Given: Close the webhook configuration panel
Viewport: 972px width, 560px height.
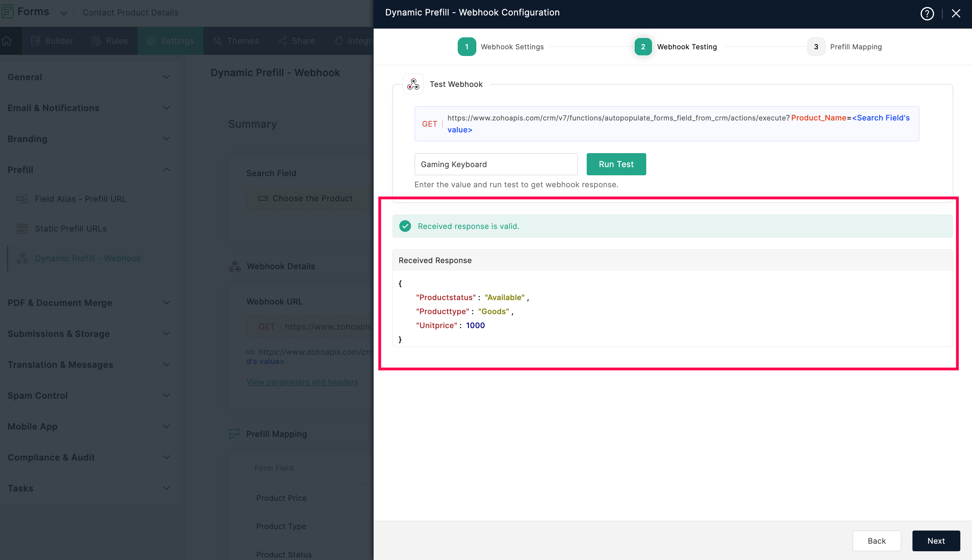Looking at the screenshot, I should (956, 13).
